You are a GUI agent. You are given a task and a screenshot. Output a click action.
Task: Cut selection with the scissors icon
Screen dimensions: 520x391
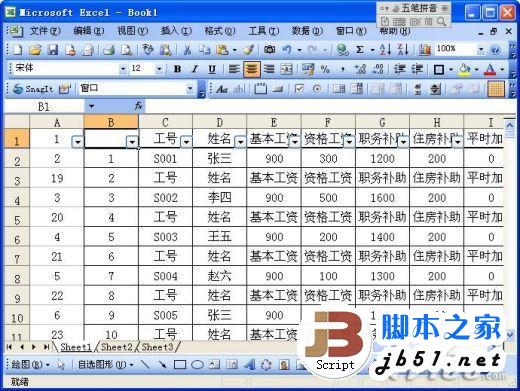coord(188,50)
